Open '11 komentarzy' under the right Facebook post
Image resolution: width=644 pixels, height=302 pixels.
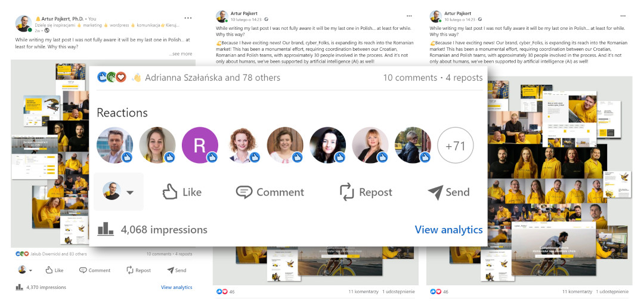click(578, 292)
